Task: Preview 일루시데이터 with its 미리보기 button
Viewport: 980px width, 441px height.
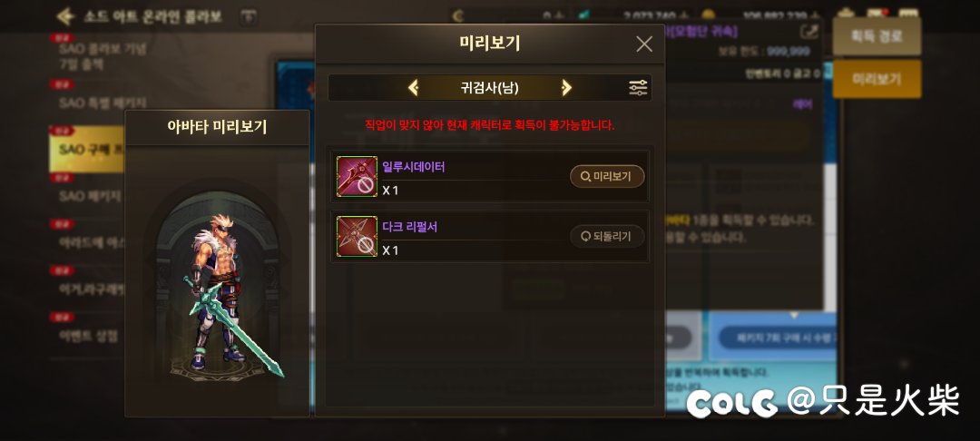Action: tap(607, 176)
